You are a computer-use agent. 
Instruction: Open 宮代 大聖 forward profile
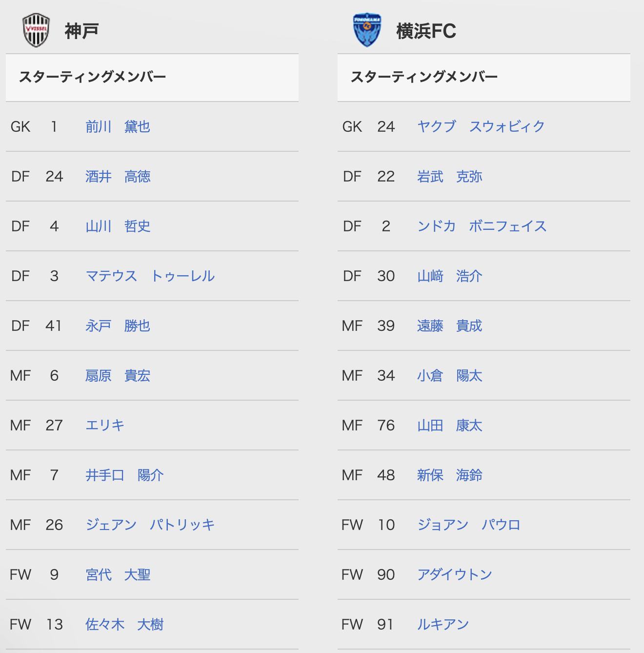click(118, 575)
